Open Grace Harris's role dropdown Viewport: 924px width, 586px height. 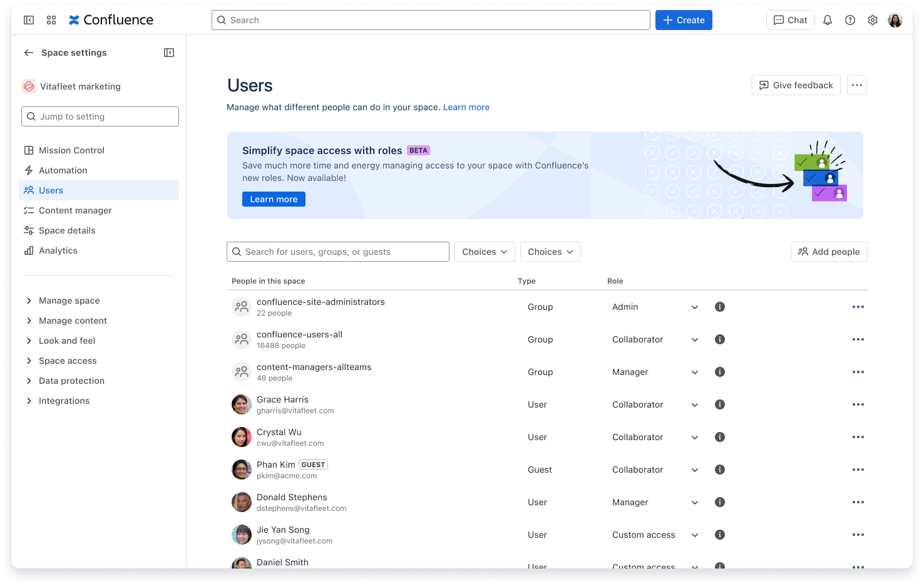[694, 404]
